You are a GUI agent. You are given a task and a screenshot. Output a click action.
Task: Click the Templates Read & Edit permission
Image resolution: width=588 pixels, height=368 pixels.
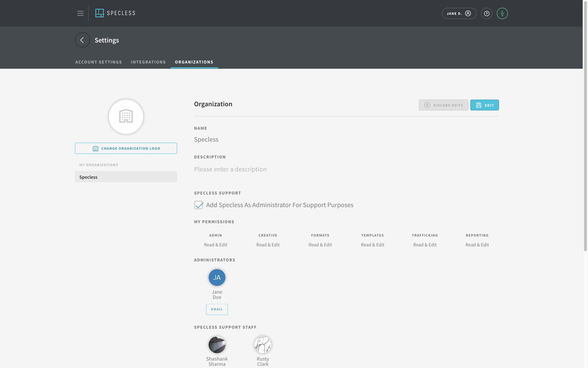[x=372, y=245]
